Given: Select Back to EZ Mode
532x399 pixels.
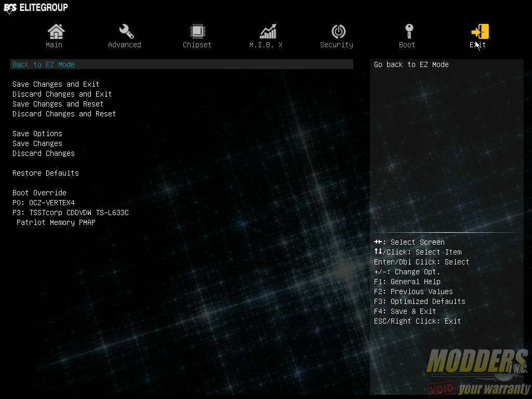Looking at the screenshot, I should coord(182,64).
